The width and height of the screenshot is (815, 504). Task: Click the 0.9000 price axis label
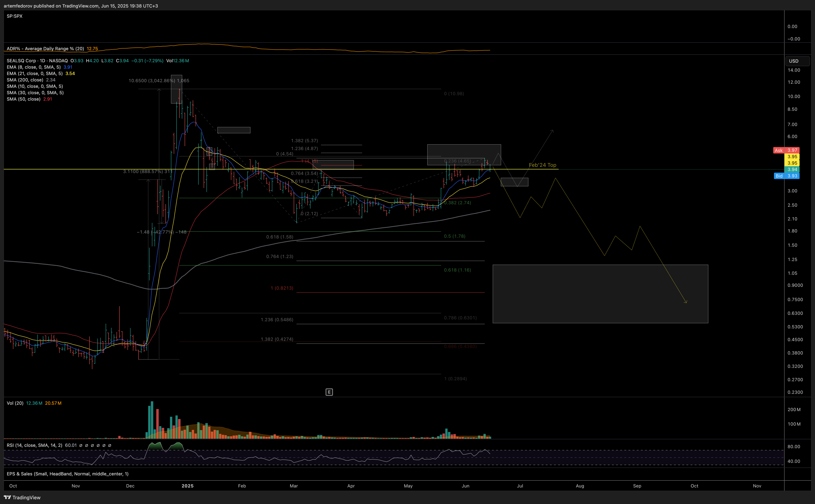pos(795,285)
